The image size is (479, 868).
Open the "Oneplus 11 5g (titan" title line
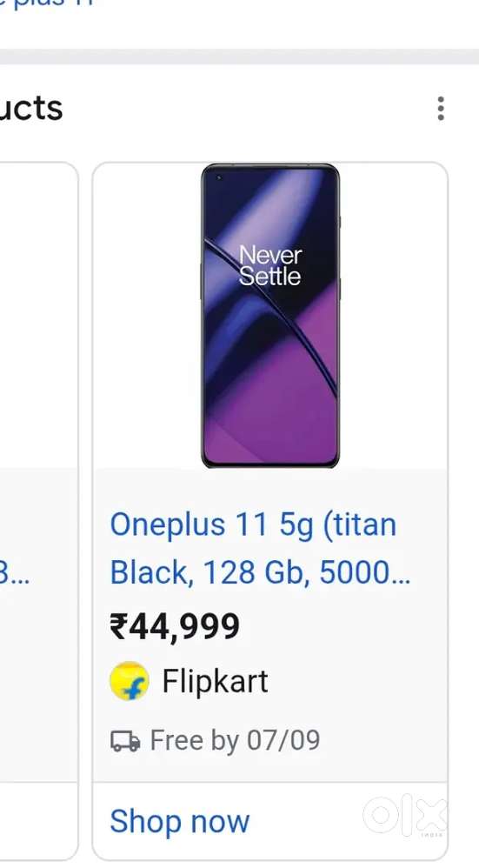253,524
